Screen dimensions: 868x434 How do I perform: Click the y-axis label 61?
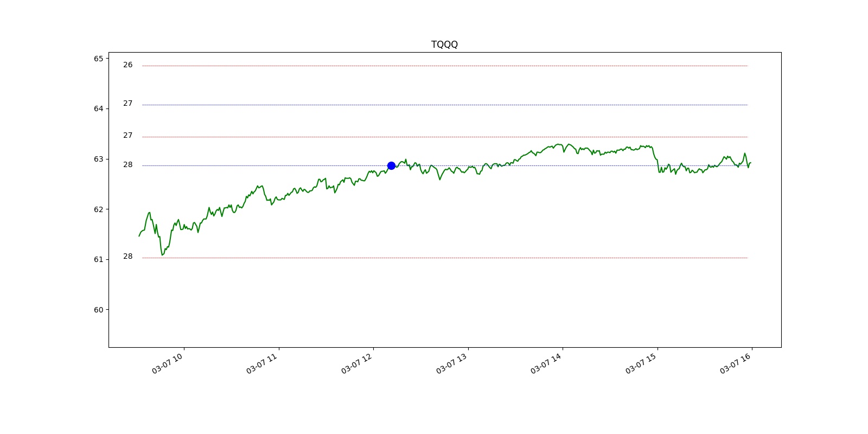pyautogui.click(x=98, y=259)
